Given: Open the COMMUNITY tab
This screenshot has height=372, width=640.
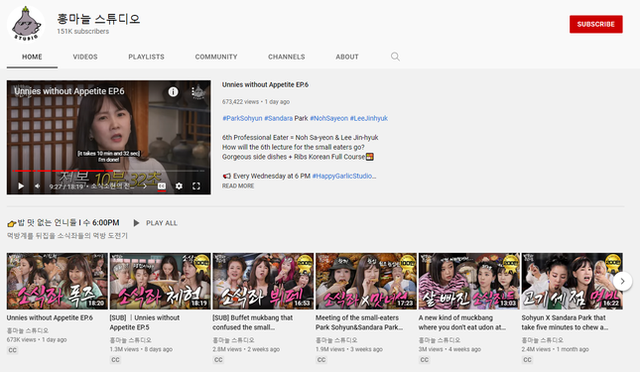Looking at the screenshot, I should (x=216, y=57).
